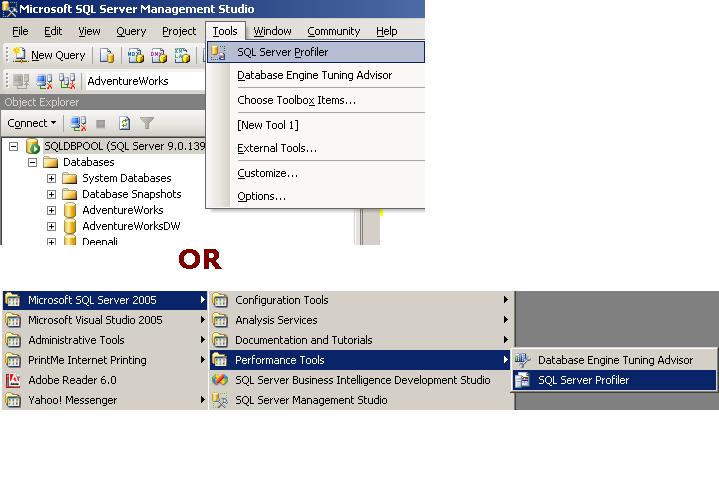This screenshot has height=494, width=719.
Task: Click the Stop icon in Object Explorer
Action: [x=101, y=123]
